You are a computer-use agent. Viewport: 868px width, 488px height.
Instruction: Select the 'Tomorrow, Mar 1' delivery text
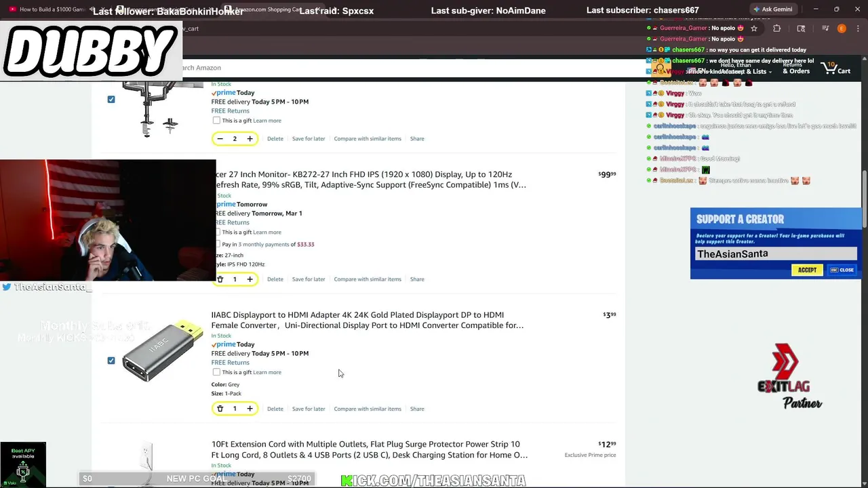point(277,213)
